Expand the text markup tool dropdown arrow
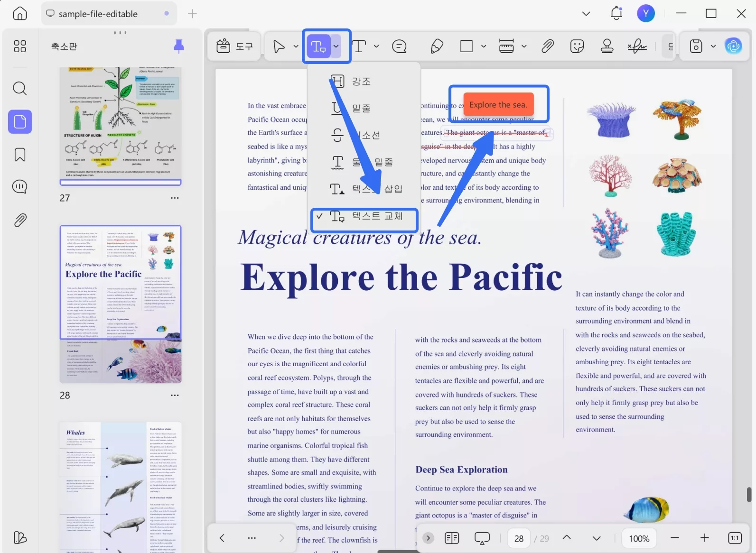The image size is (756, 553). click(336, 46)
